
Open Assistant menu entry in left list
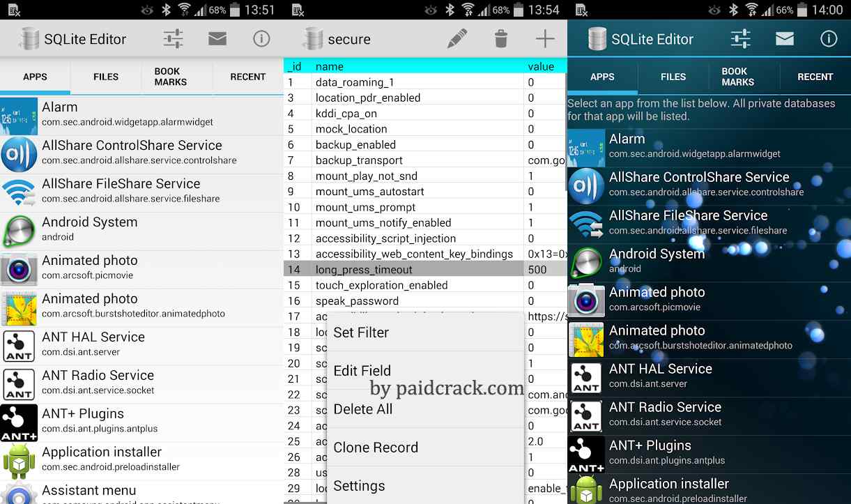pos(141,492)
